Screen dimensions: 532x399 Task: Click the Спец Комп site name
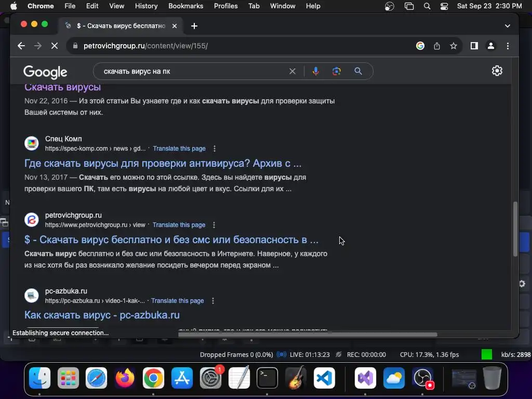click(x=63, y=139)
